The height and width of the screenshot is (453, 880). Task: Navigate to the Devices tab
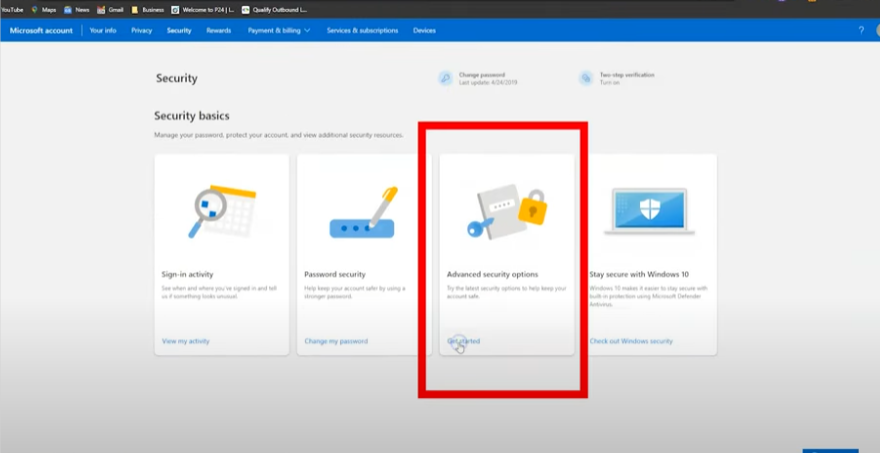click(x=424, y=31)
